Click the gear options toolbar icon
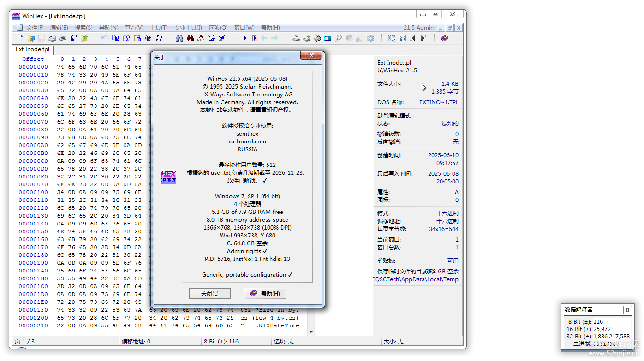 coord(370,38)
